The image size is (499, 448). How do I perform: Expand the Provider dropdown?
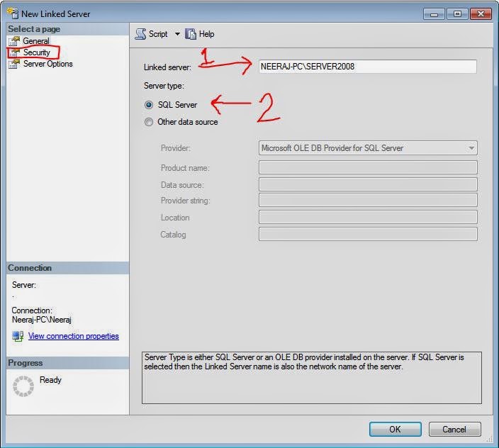(471, 148)
